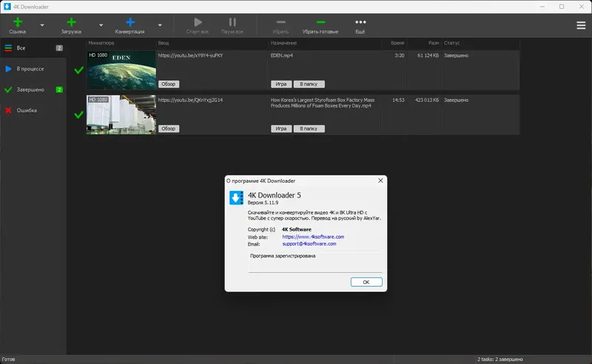This screenshot has width=592, height=364.
Task: Click the 14:53 duration cell
Action: (x=398, y=100)
